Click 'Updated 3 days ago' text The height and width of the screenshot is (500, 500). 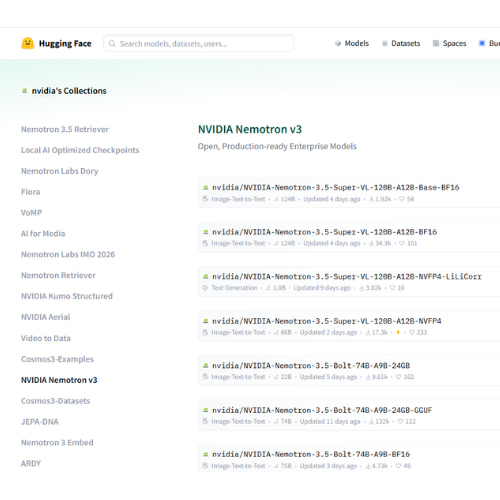click(x=328, y=466)
